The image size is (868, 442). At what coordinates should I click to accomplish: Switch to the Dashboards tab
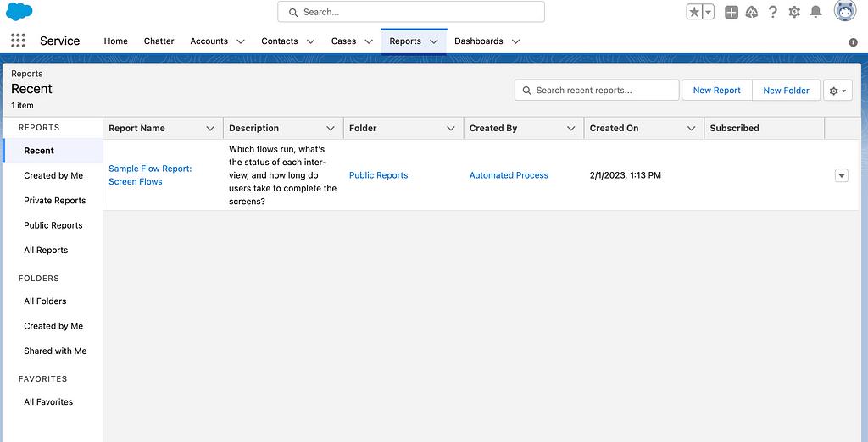(x=478, y=41)
